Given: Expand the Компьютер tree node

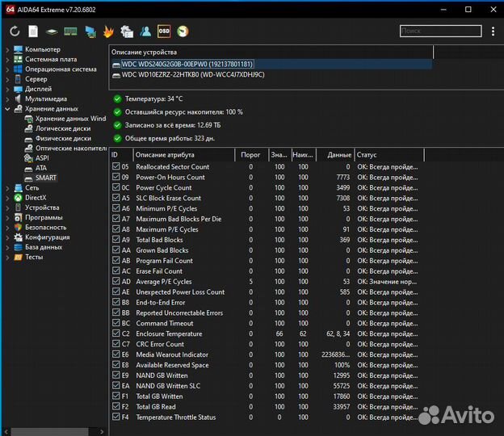Looking at the screenshot, I should 7,50.
